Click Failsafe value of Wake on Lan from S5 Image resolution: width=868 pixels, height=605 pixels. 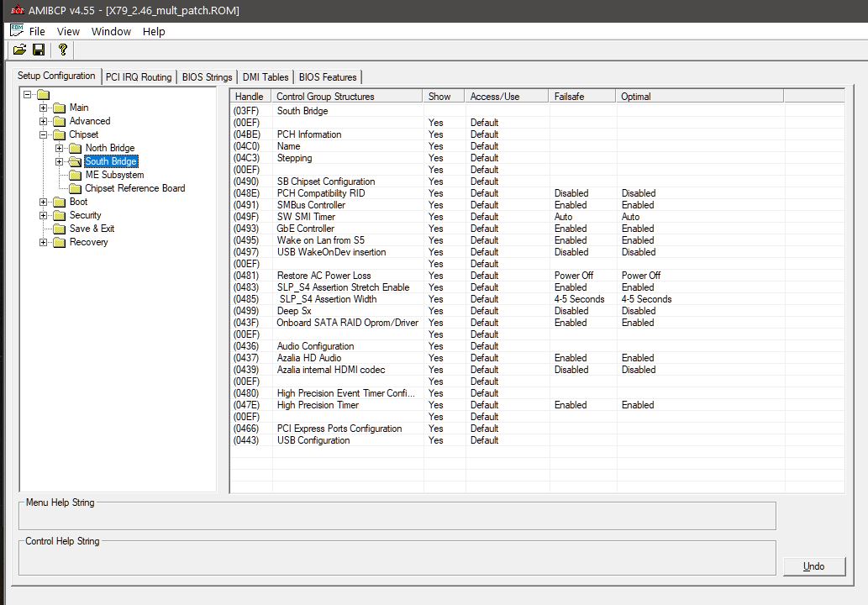[x=571, y=240]
